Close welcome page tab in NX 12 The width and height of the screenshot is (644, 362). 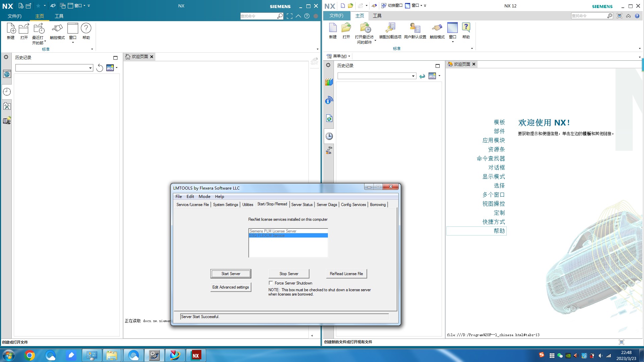[x=474, y=64]
